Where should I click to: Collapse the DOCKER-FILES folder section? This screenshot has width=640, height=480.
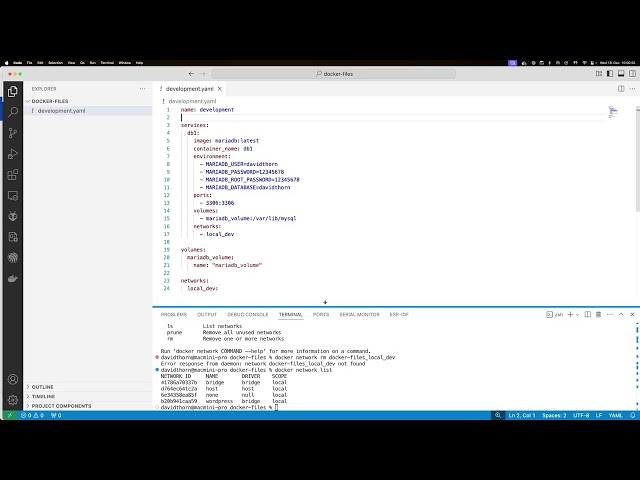click(x=87, y=101)
